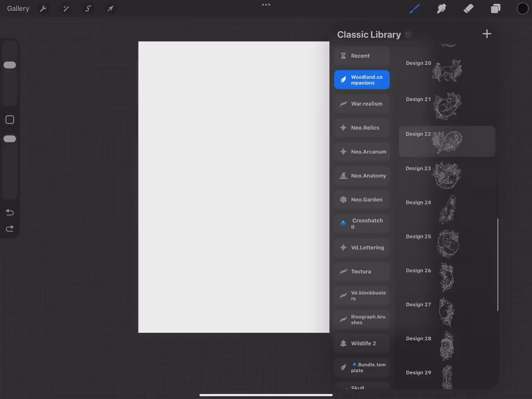This screenshot has height=399, width=532.
Task: Select the Paint brush tool
Action: [414, 8]
